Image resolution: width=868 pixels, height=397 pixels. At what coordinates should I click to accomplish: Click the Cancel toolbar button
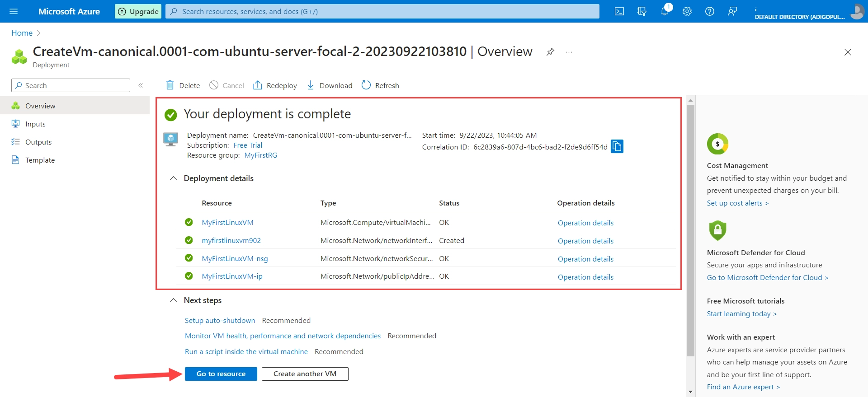click(x=226, y=85)
